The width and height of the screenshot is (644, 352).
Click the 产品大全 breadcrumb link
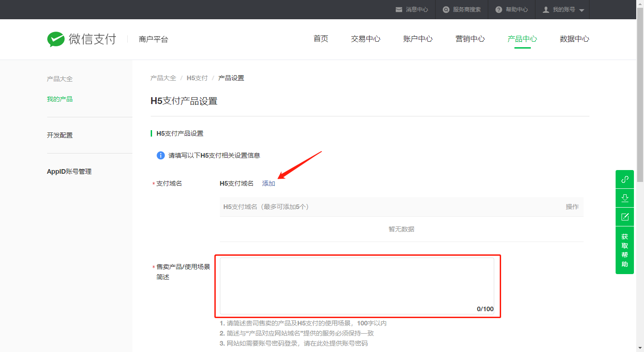tap(163, 78)
